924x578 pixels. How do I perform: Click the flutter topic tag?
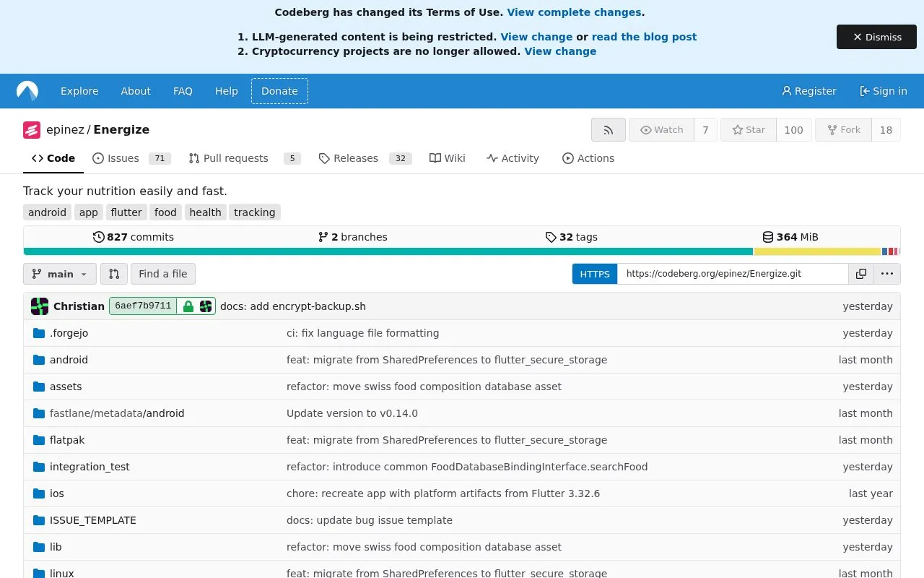coord(126,212)
